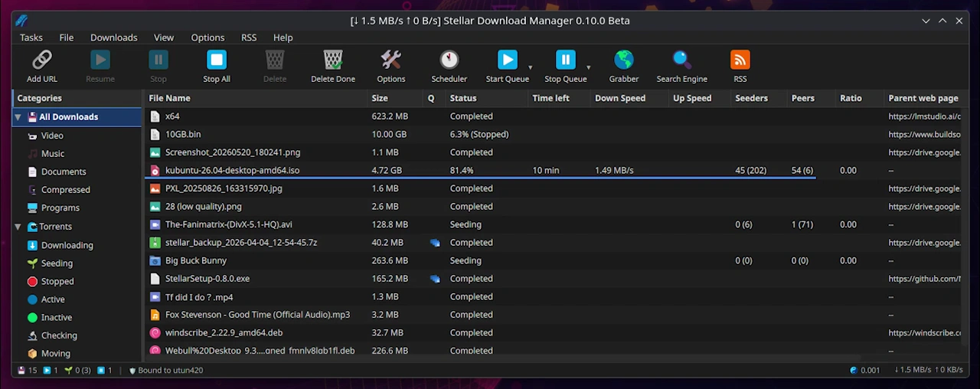The image size is (980, 389).
Task: Click the Stop toolbar icon
Action: (x=158, y=60)
